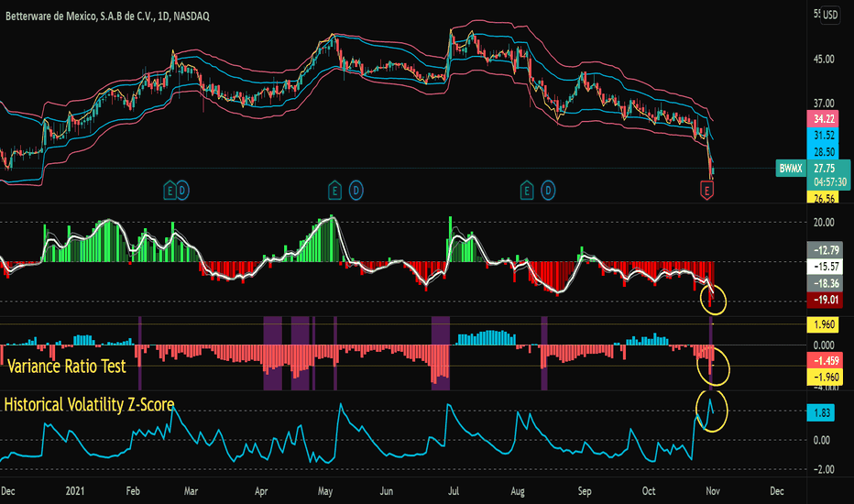Select the yellow -1.960 threshold label

825,377
